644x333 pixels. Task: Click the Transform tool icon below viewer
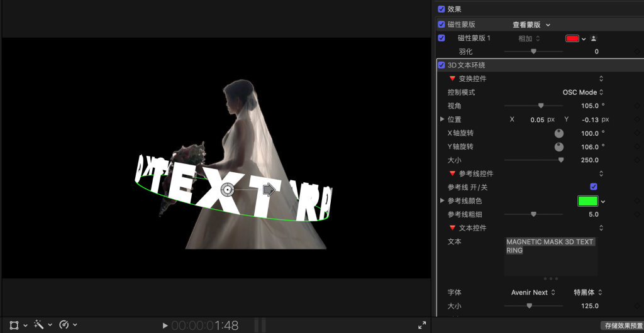pos(14,325)
